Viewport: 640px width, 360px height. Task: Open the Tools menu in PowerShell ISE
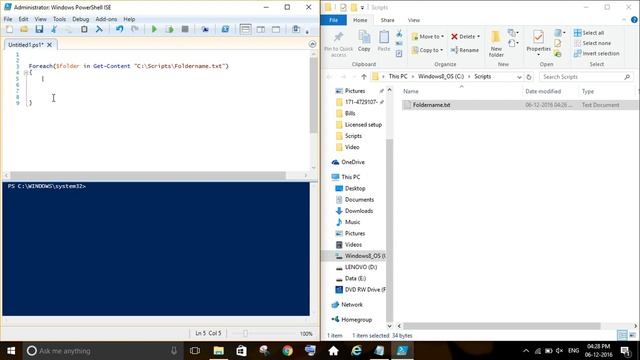pyautogui.click(x=59, y=19)
